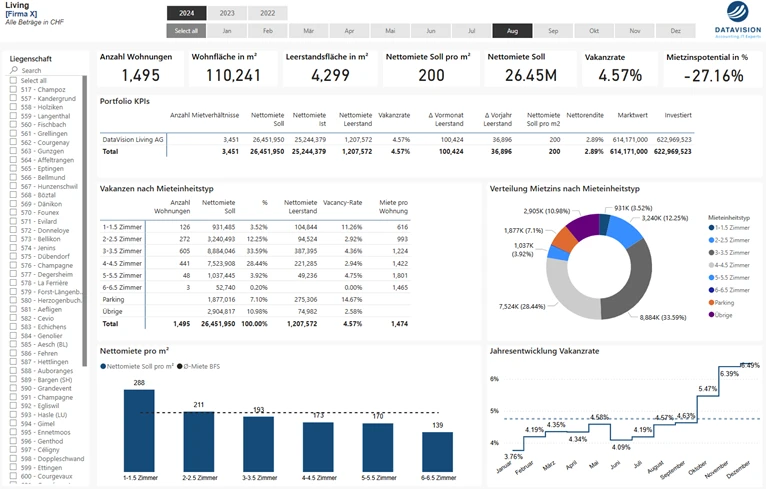Click the Ø-Miete BFS legend dot
766x489 pixels.
click(x=180, y=366)
